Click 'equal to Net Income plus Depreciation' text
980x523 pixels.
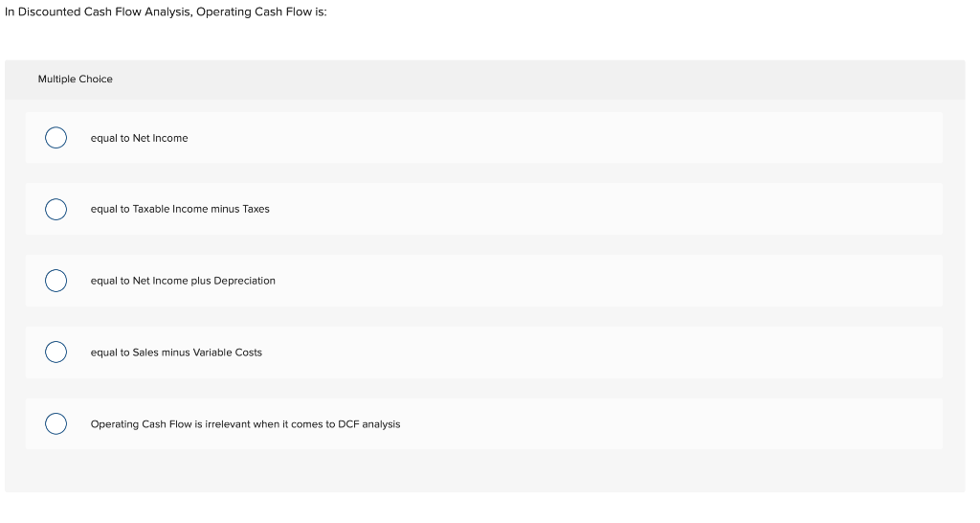click(x=183, y=281)
